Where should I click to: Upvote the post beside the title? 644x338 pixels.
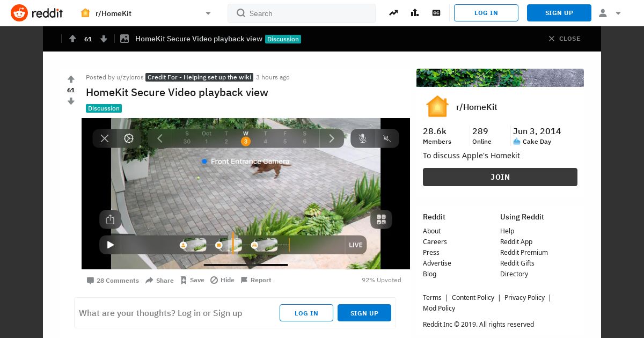71,79
